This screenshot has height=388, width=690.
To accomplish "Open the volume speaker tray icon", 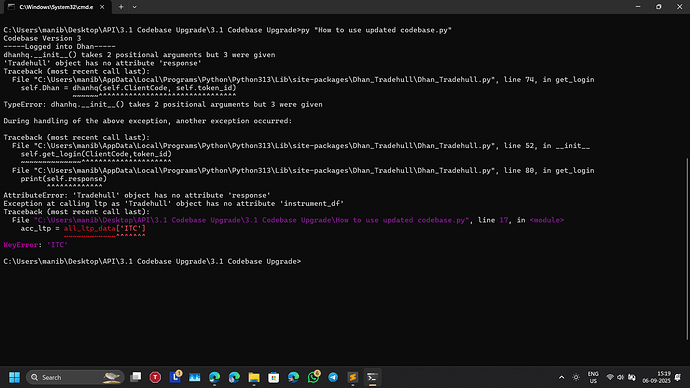I will coord(620,377).
